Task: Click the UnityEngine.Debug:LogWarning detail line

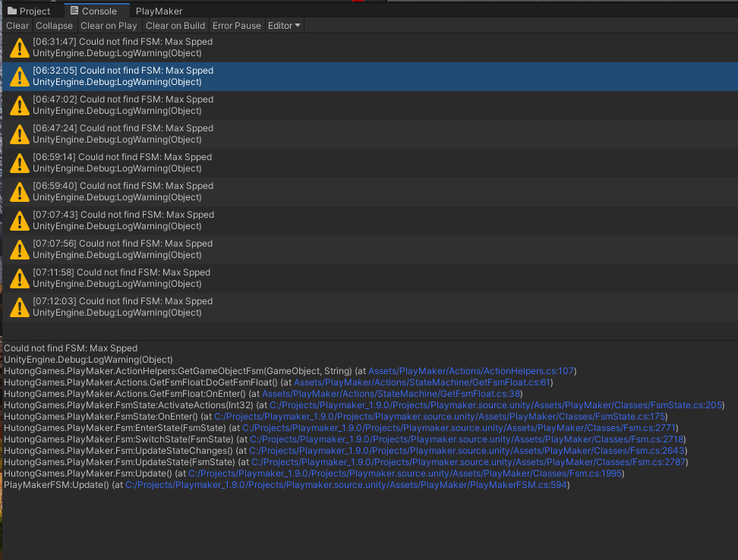Action: pyautogui.click(x=88, y=360)
